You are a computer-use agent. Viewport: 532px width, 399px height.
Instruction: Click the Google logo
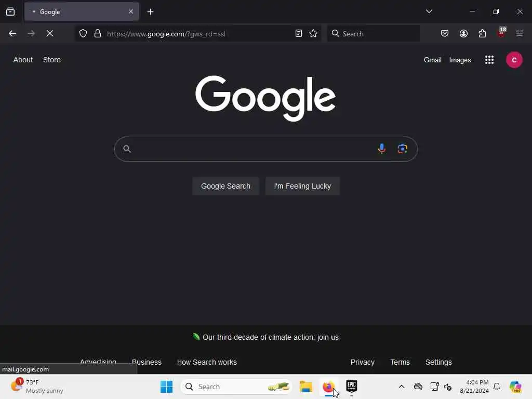point(265,98)
